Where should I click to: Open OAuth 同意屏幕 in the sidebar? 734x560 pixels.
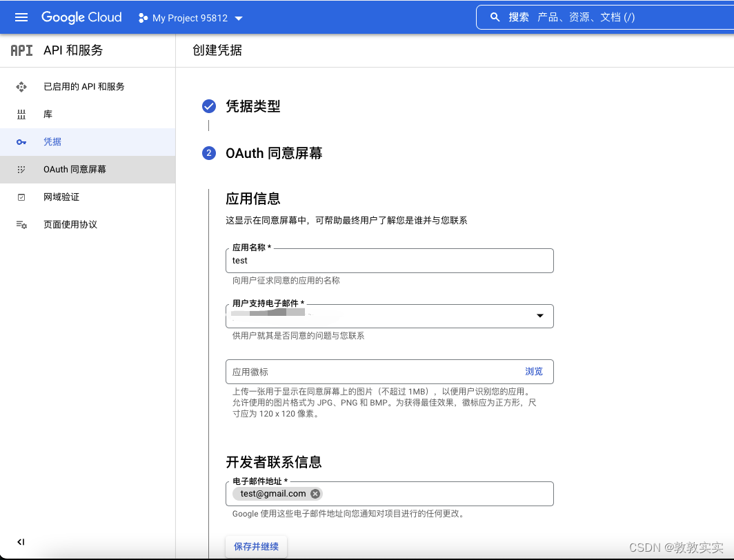(x=75, y=170)
